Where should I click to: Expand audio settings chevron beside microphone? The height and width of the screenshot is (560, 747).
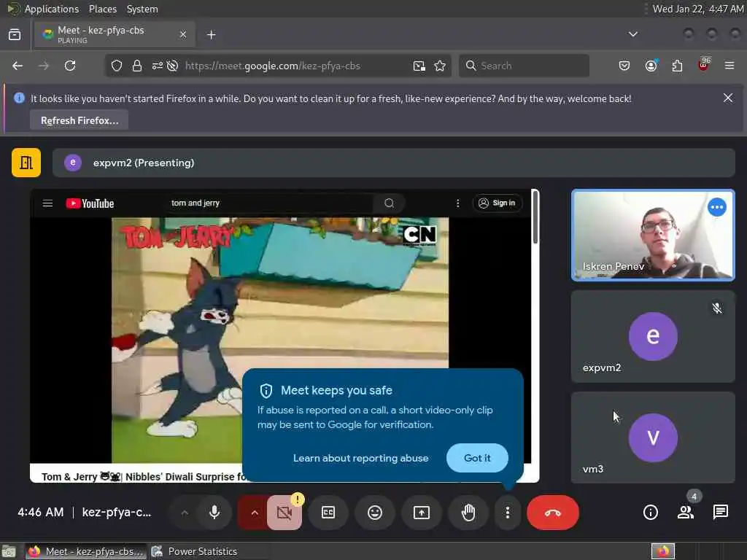(x=185, y=513)
